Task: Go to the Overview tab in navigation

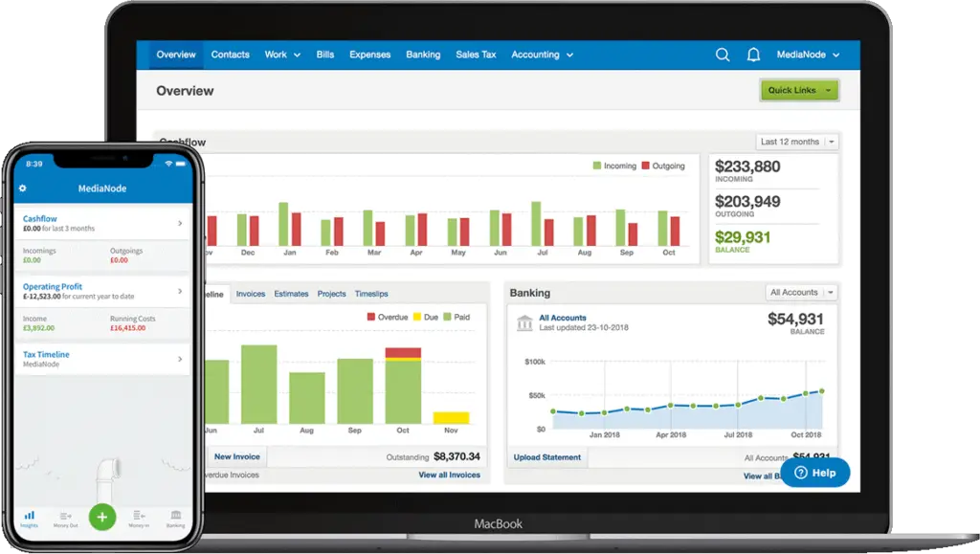Action: 176,55
